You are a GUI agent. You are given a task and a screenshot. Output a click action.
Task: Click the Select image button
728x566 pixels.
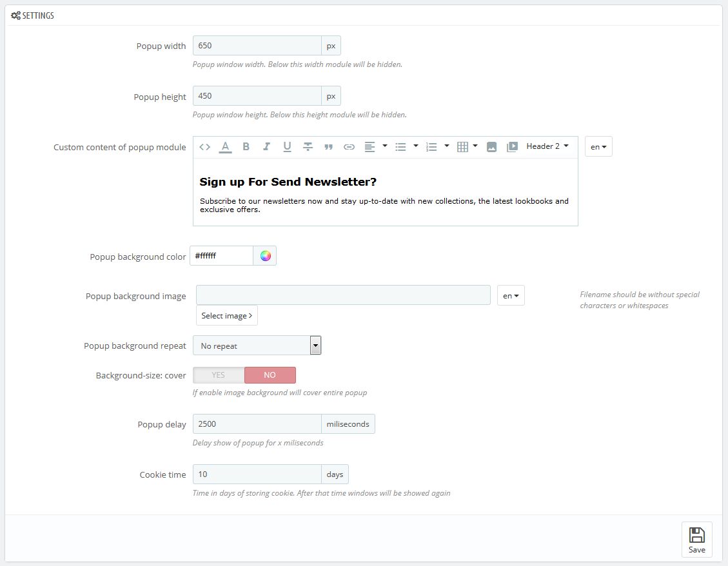pos(226,315)
